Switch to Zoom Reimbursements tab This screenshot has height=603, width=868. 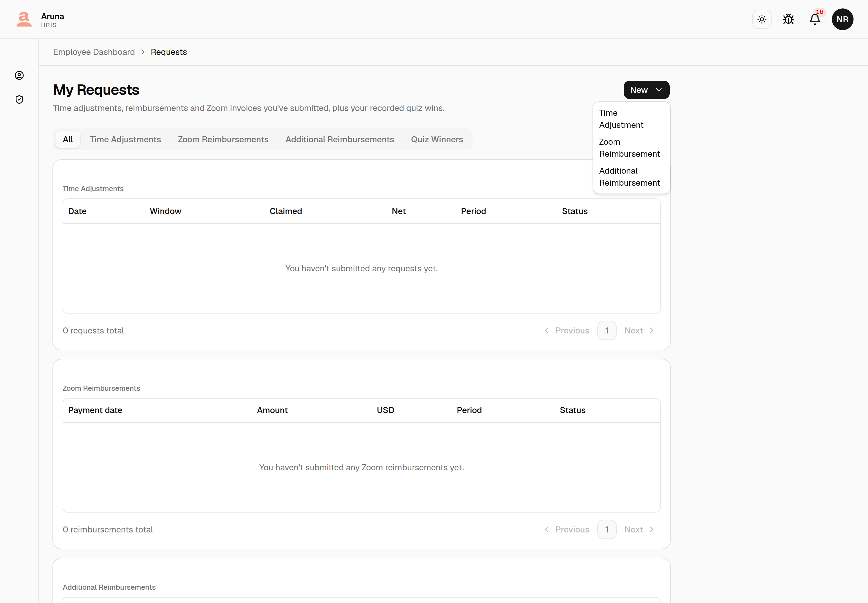coord(223,139)
